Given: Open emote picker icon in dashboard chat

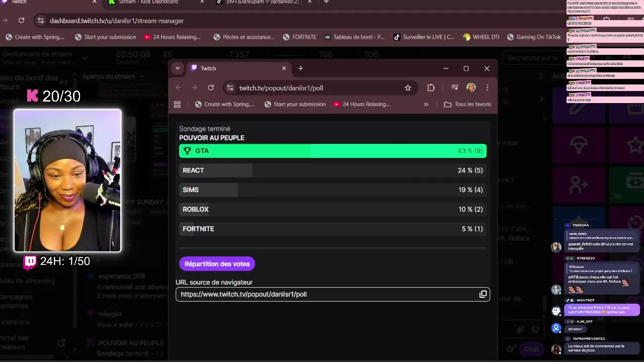Looking at the screenshot, I should (x=535, y=329).
